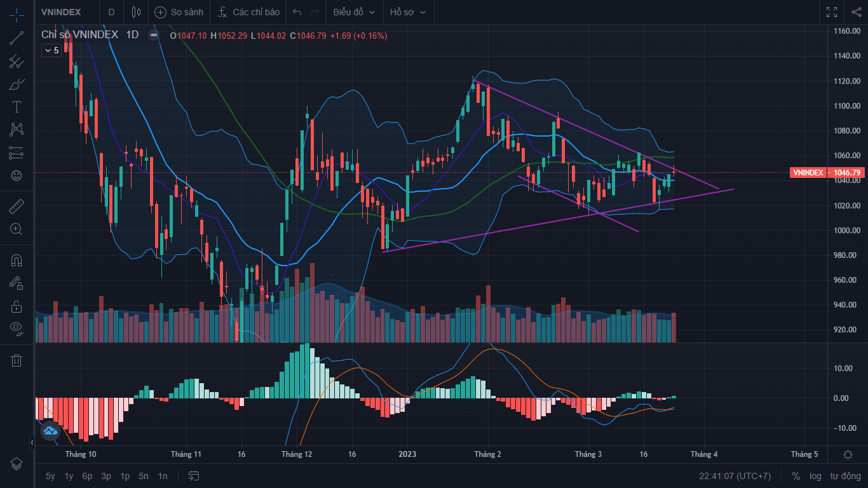Select the 3p time range
Viewport: 868px width, 488px height.
(106, 476)
